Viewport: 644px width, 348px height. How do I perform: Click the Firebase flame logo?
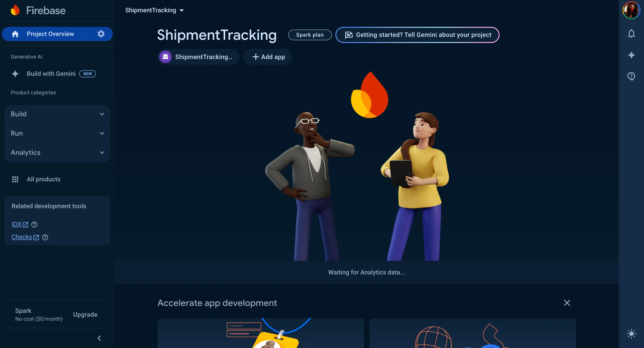click(15, 10)
